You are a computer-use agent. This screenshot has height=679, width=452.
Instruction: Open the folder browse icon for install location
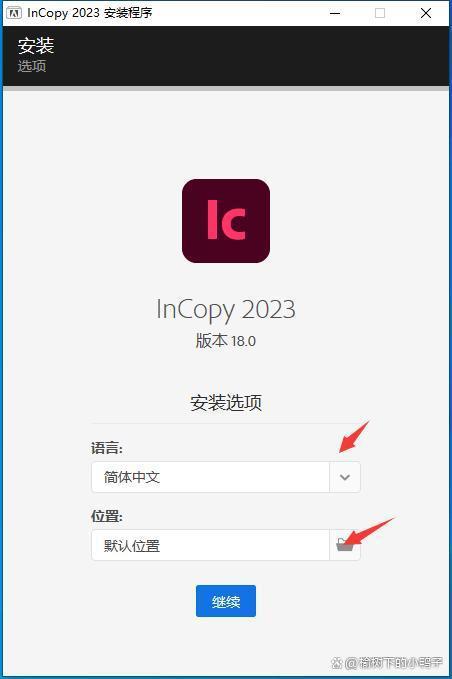pyautogui.click(x=345, y=545)
